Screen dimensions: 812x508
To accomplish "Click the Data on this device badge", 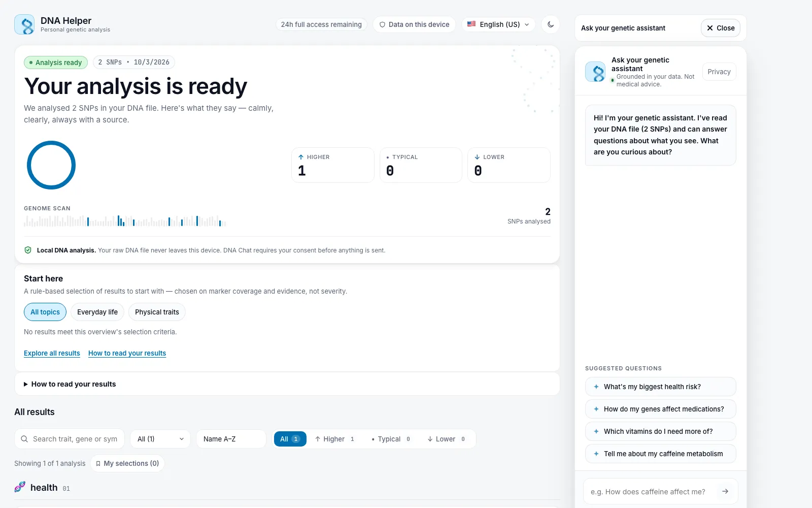I will pos(414,24).
